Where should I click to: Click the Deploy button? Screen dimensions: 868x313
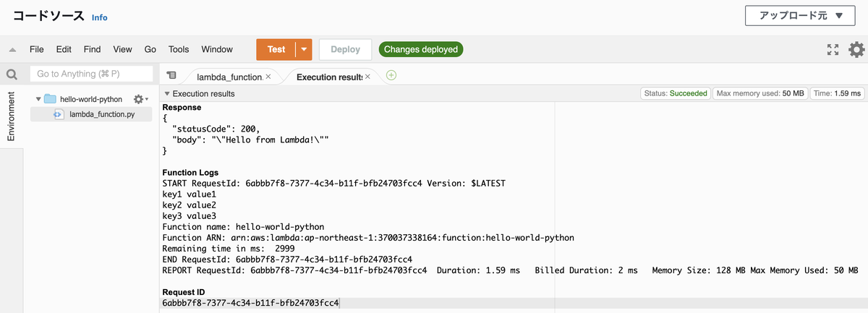(x=345, y=49)
